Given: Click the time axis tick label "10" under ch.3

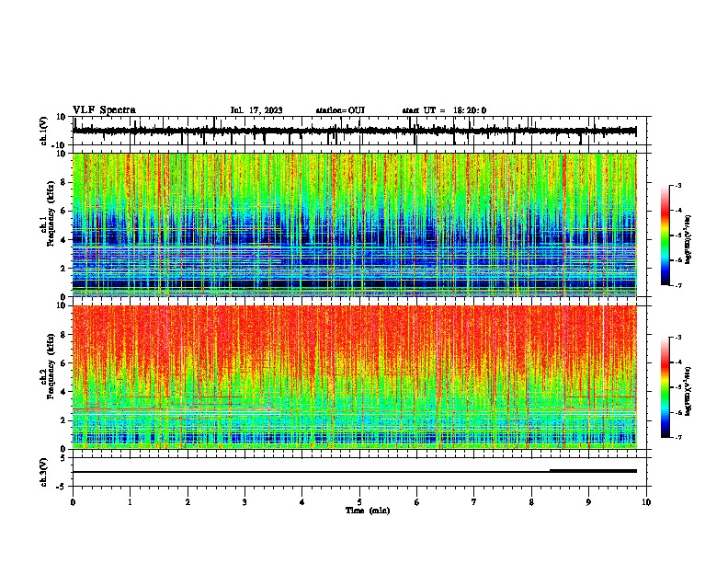Looking at the screenshot, I should point(646,502).
